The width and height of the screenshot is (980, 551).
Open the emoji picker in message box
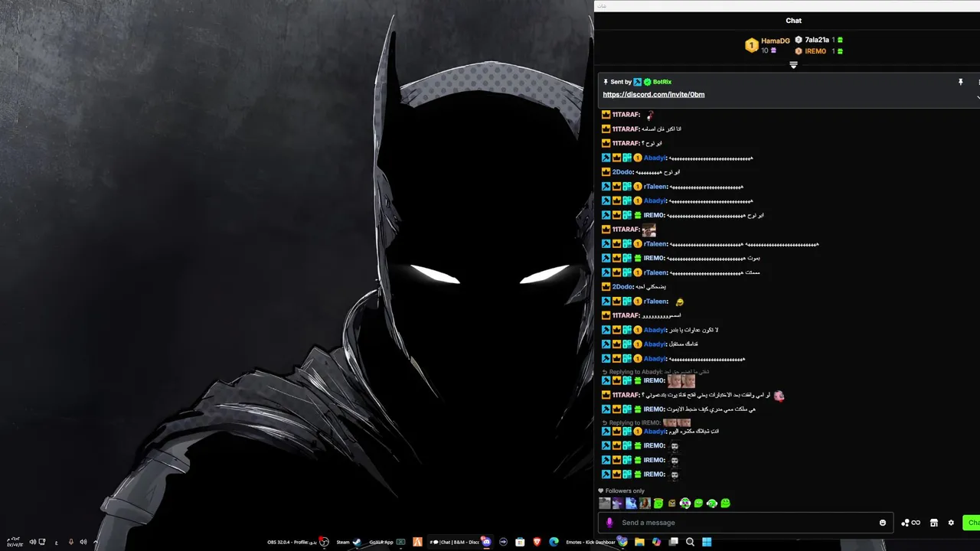pyautogui.click(x=883, y=523)
